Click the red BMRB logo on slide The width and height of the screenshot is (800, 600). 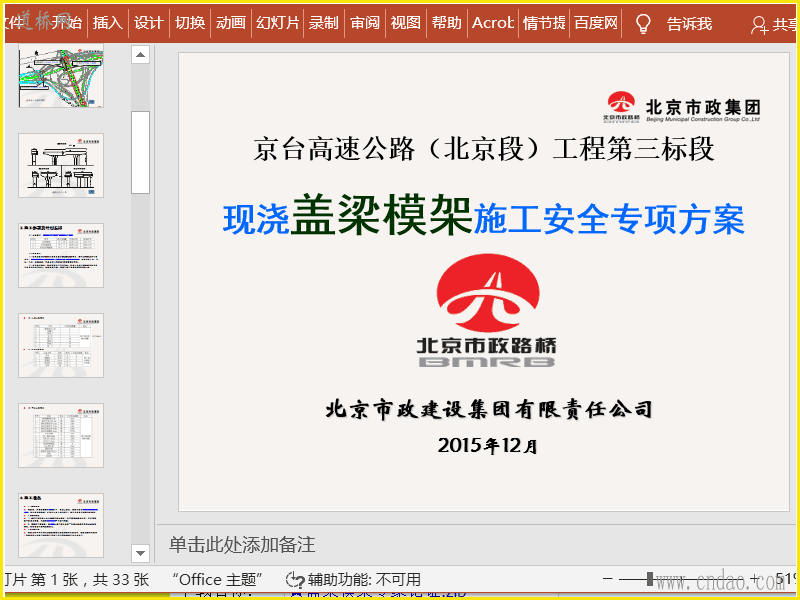487,311
